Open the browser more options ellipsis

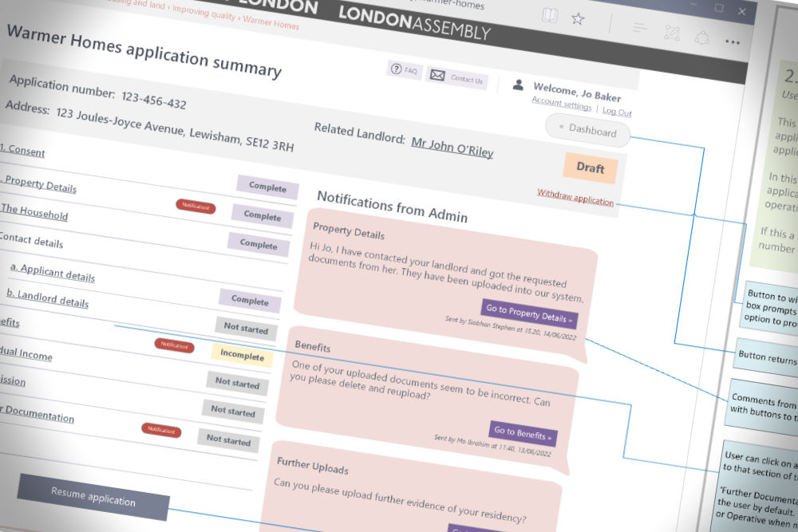(732, 41)
